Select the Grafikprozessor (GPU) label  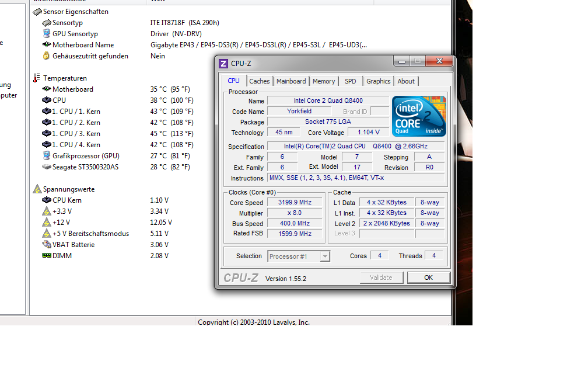[x=86, y=155]
